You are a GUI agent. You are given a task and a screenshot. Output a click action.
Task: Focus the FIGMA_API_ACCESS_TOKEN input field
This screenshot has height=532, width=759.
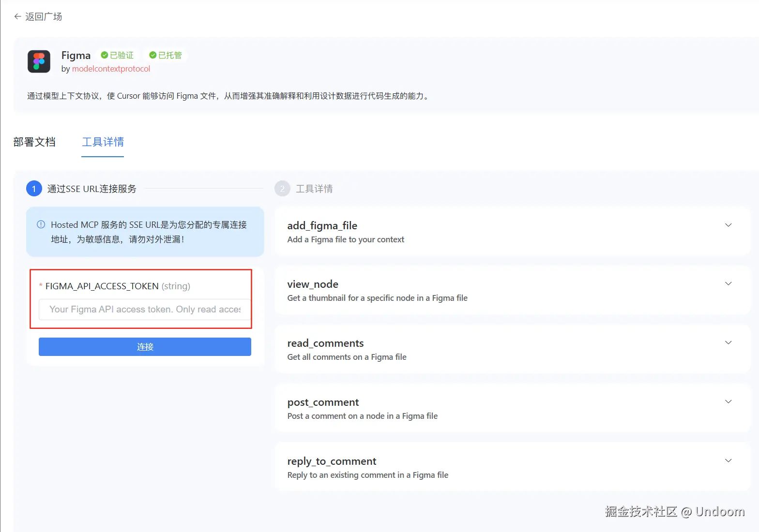145,310
